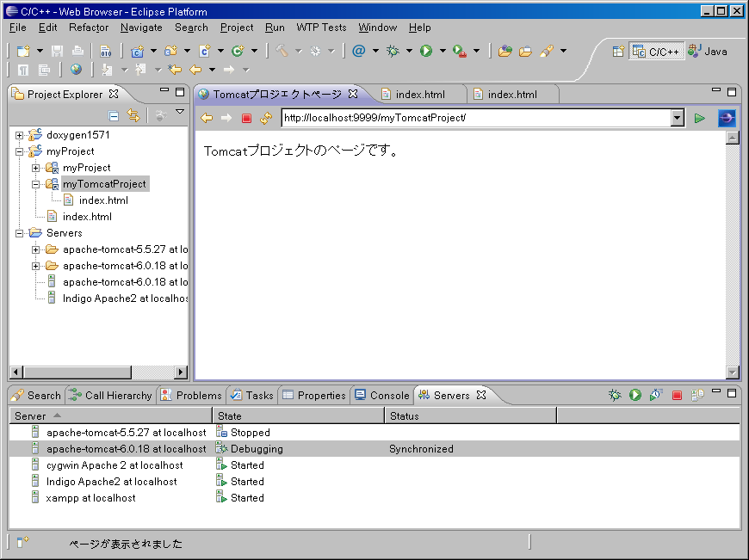The height and width of the screenshot is (560, 749).
Task: Select the C/C++ perspective button
Action: (656, 52)
